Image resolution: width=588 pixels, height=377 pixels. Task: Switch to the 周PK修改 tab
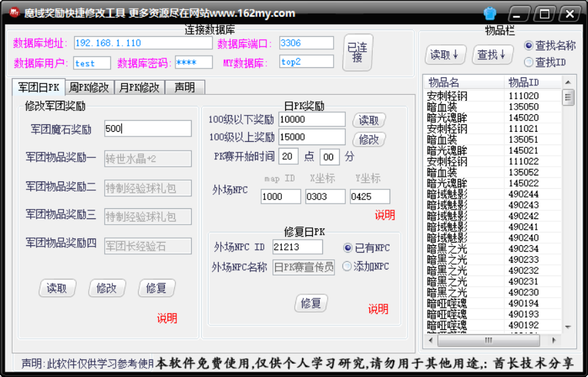point(89,87)
